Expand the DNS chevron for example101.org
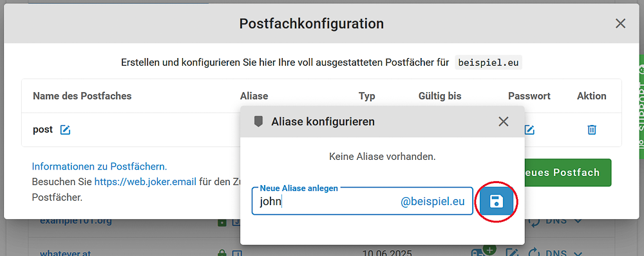Screen dimensions: 644x256 pyautogui.click(x=578, y=221)
